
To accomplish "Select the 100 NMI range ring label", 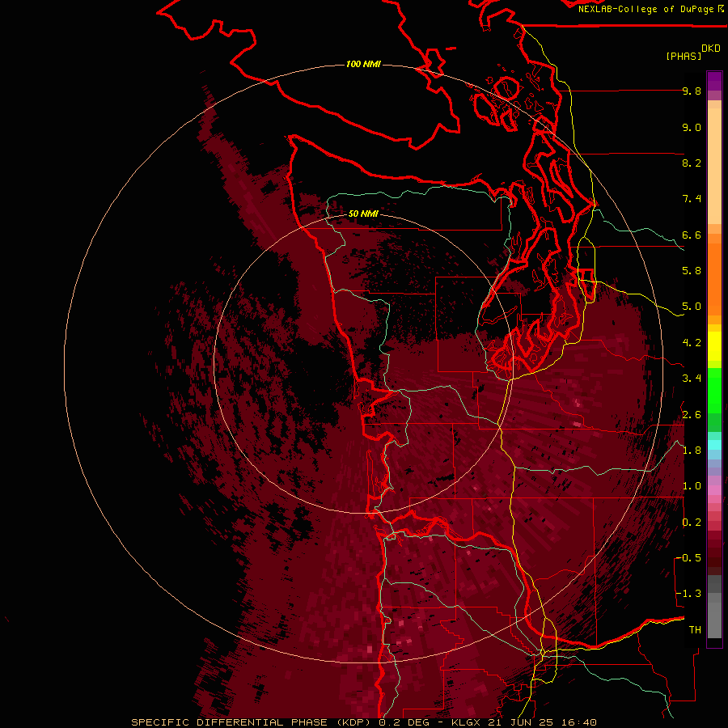I will tap(363, 64).
